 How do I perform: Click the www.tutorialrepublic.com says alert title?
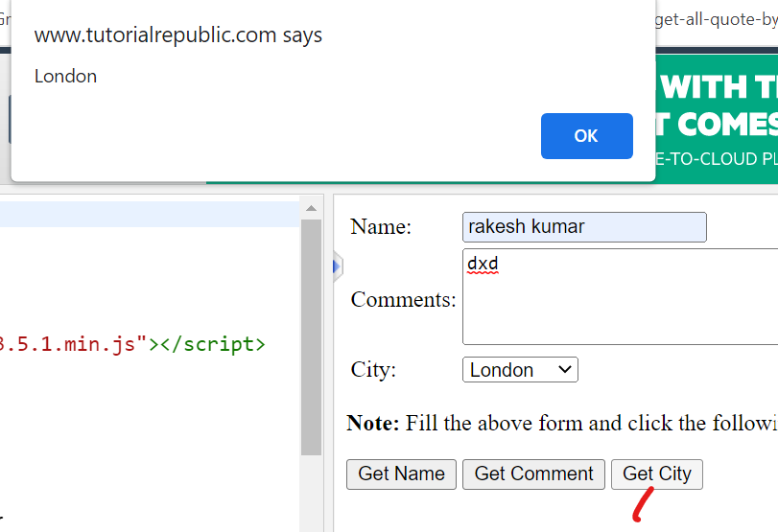[178, 36]
